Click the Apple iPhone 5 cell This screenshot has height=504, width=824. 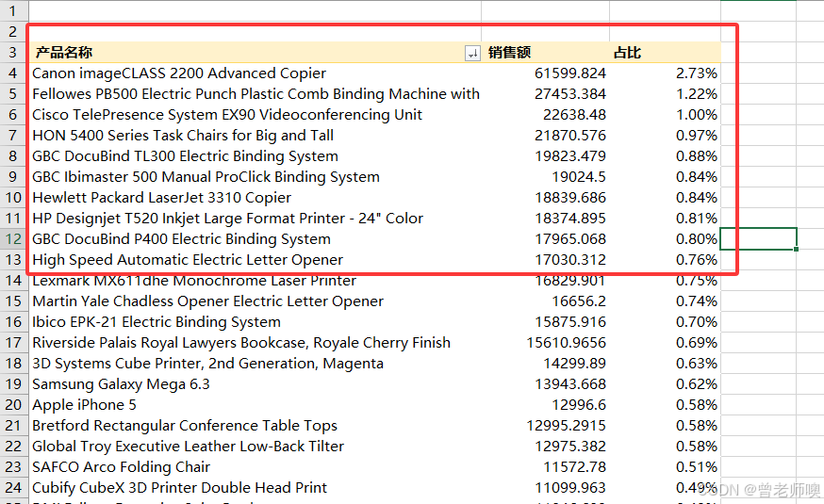(x=255, y=405)
